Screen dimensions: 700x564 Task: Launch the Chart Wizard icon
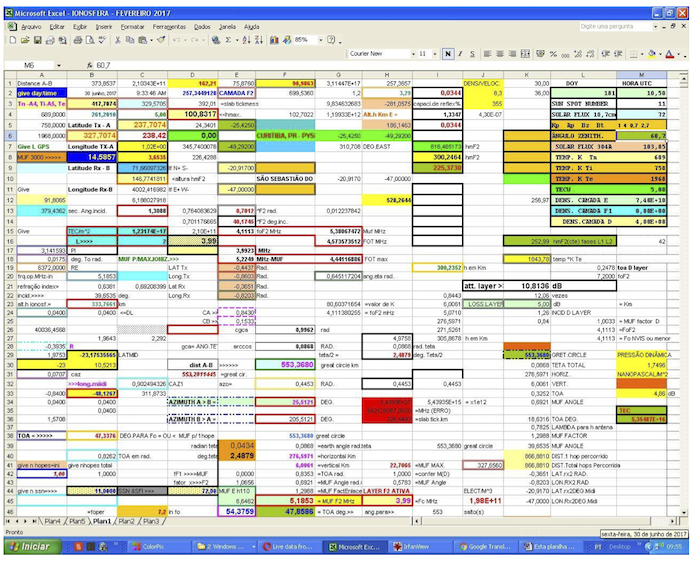tap(272, 40)
